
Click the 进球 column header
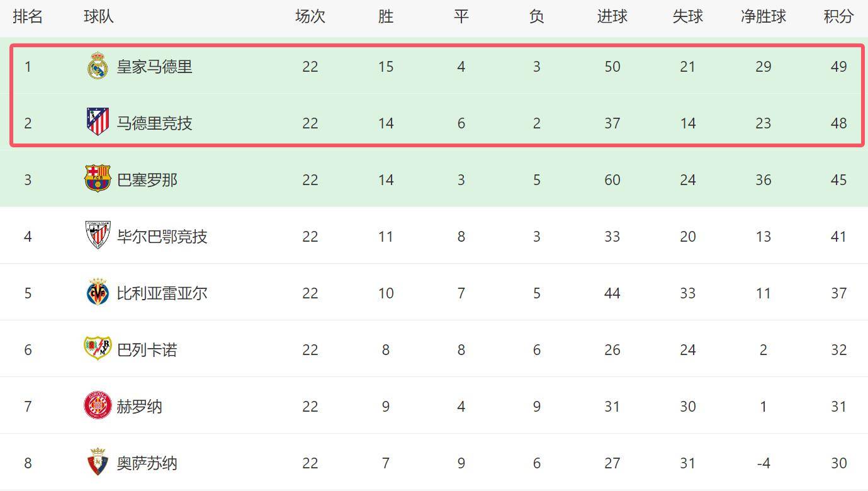612,16
